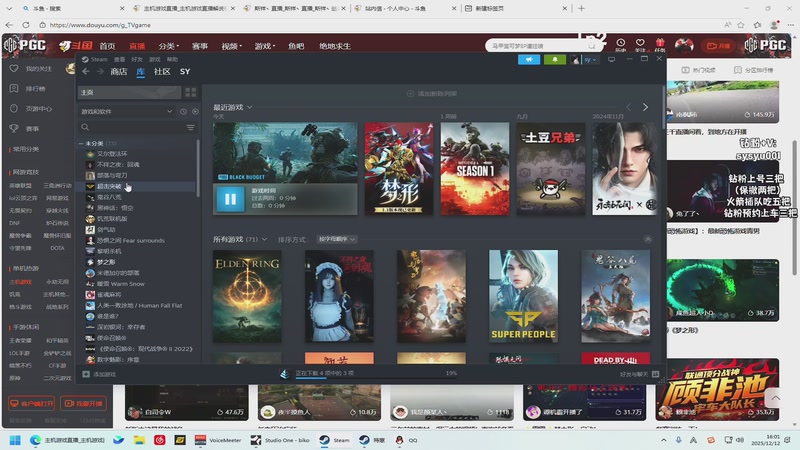
Task: Open Douyu gift tasks icon
Action: pos(660,45)
